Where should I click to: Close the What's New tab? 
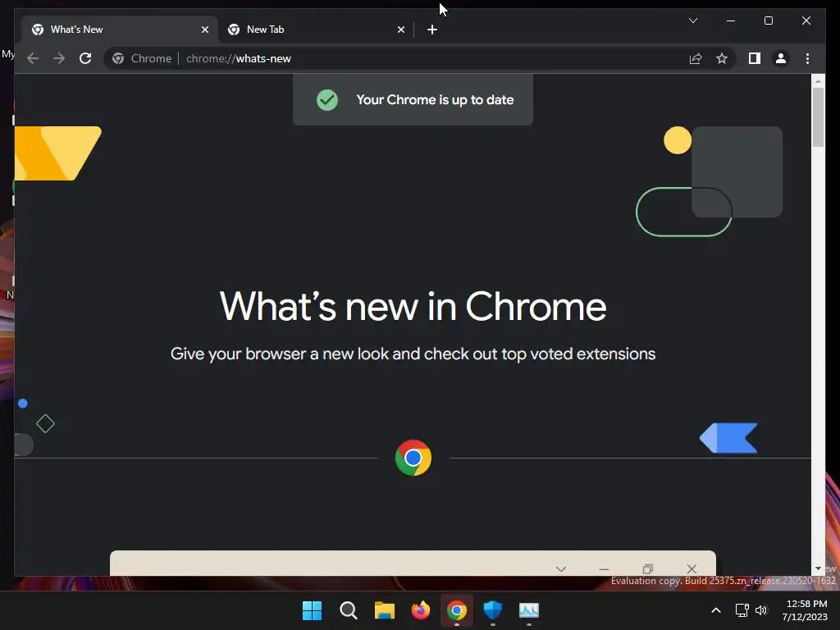(x=204, y=30)
